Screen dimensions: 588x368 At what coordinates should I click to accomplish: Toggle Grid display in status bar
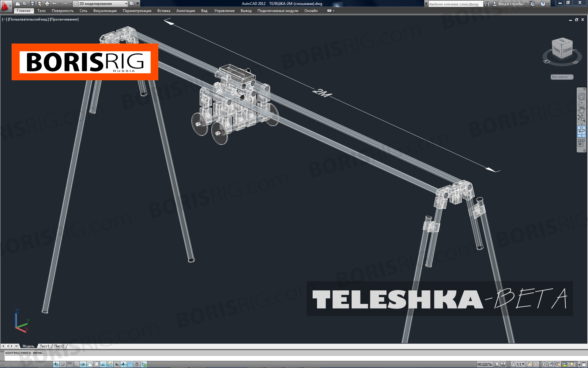tap(70, 365)
